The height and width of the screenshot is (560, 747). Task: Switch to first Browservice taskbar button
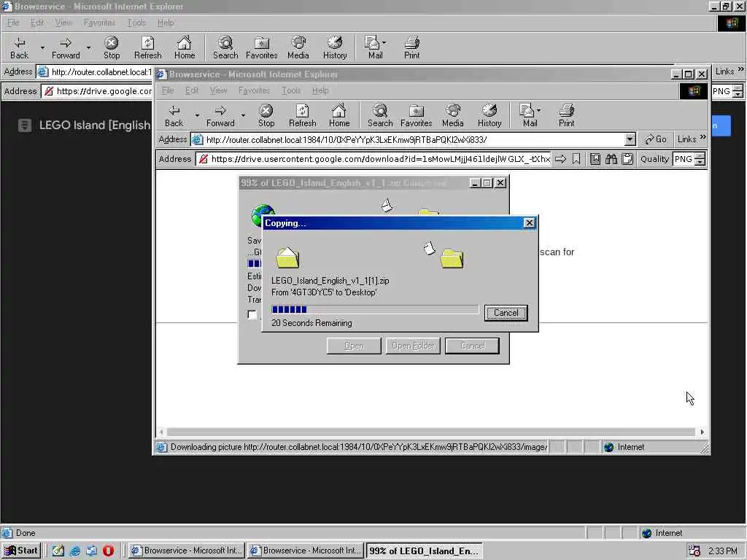tap(187, 551)
